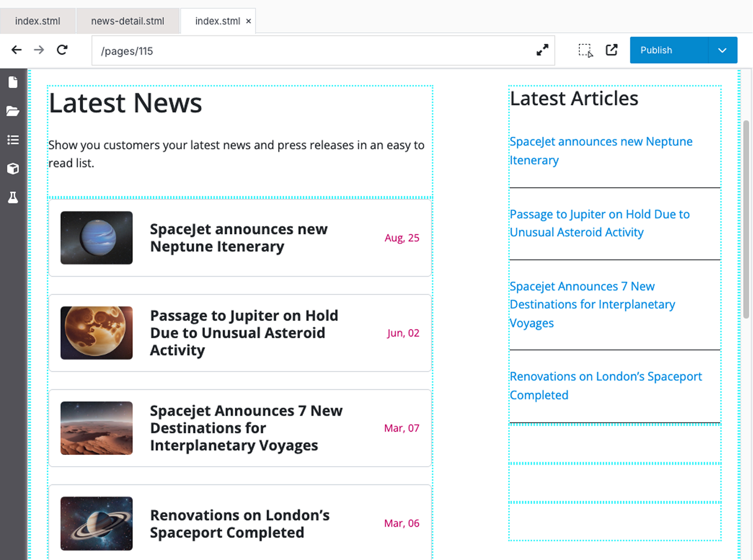The image size is (753, 560).
Task: Open the cube modules icon in sidebar
Action: point(13,168)
